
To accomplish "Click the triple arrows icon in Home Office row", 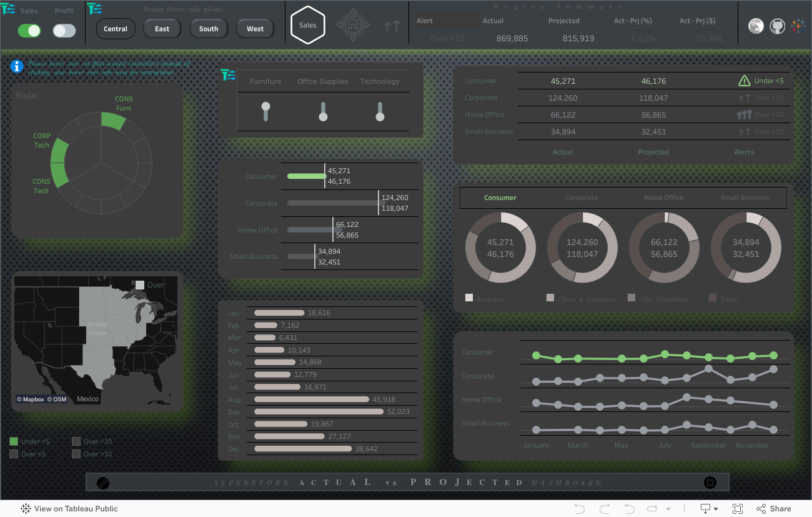I will 744,114.
